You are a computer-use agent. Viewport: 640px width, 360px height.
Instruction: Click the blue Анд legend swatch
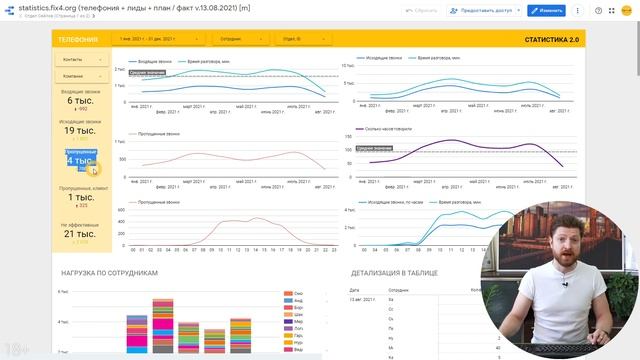click(288, 300)
